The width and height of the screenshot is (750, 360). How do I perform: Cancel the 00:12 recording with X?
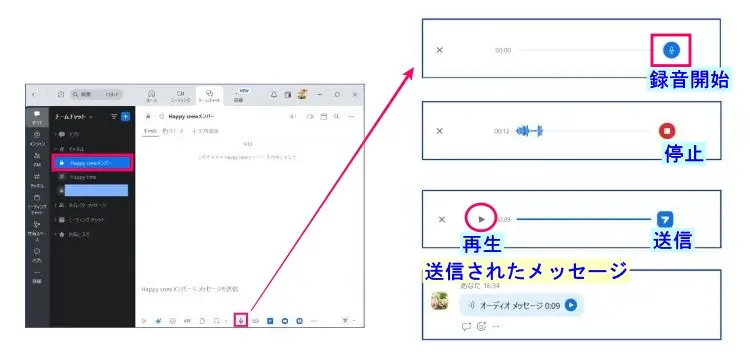440,131
